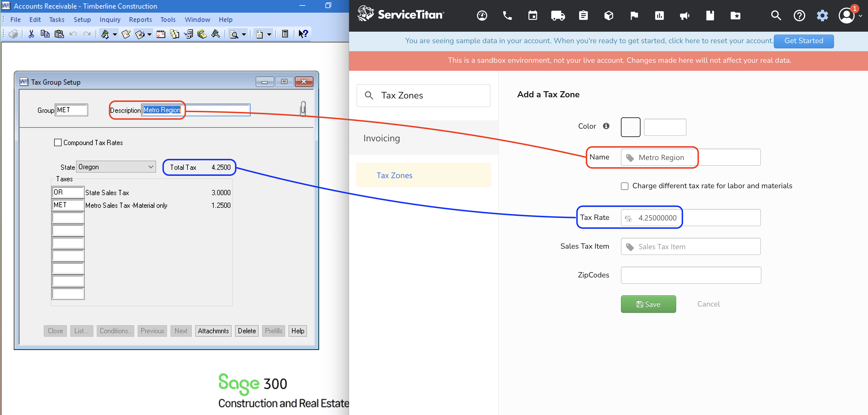This screenshot has width=868, height=415.
Task: Click the Help button in Tax Group Setup
Action: (x=297, y=331)
